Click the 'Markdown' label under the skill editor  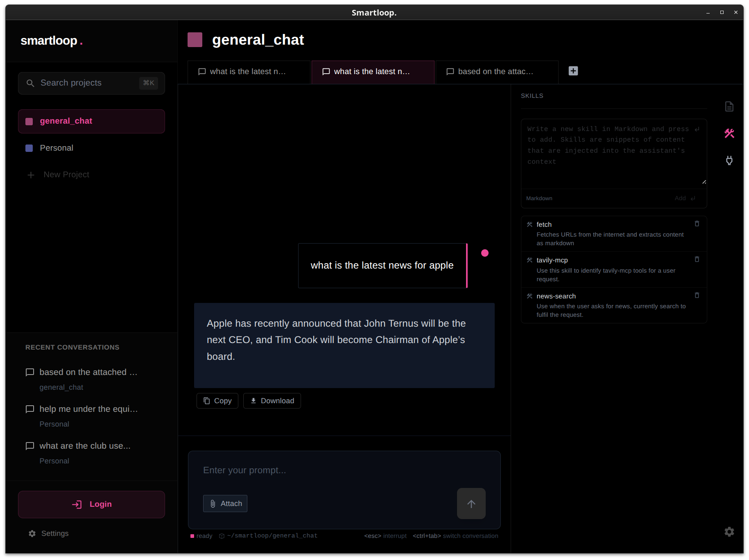539,198
